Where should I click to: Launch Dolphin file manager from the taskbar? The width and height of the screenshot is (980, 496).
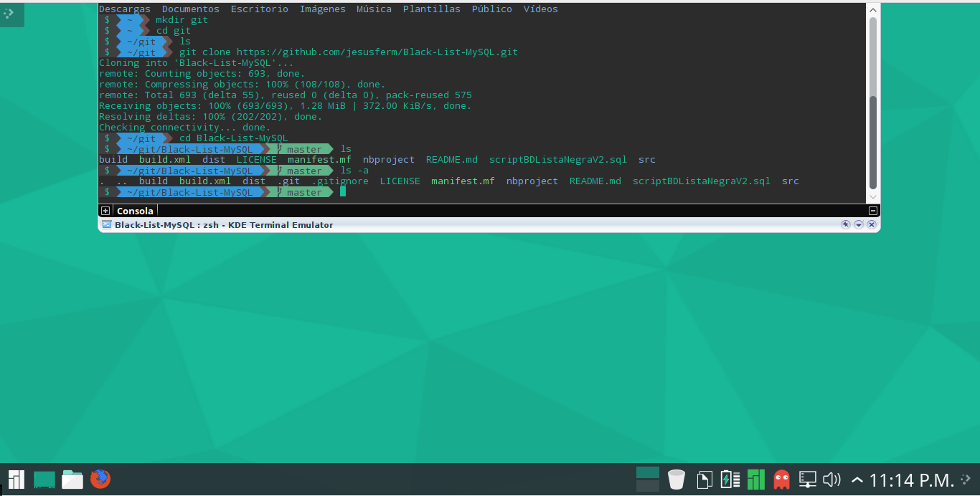(72, 479)
